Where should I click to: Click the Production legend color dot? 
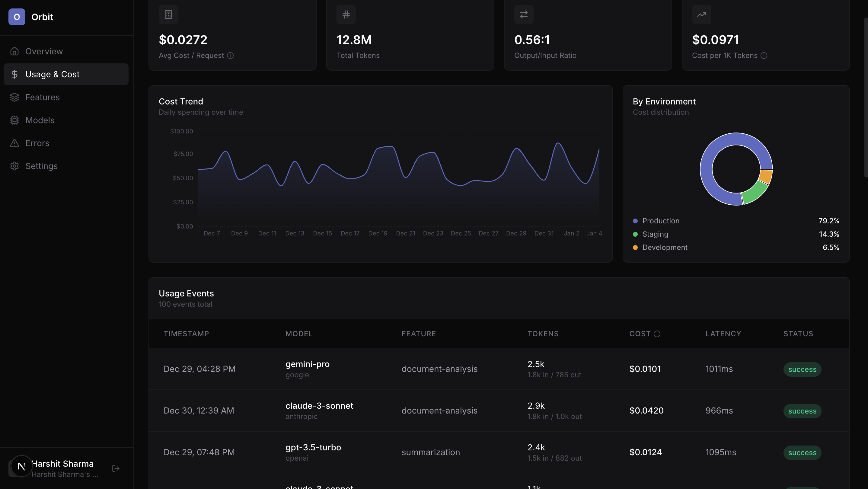(x=635, y=221)
